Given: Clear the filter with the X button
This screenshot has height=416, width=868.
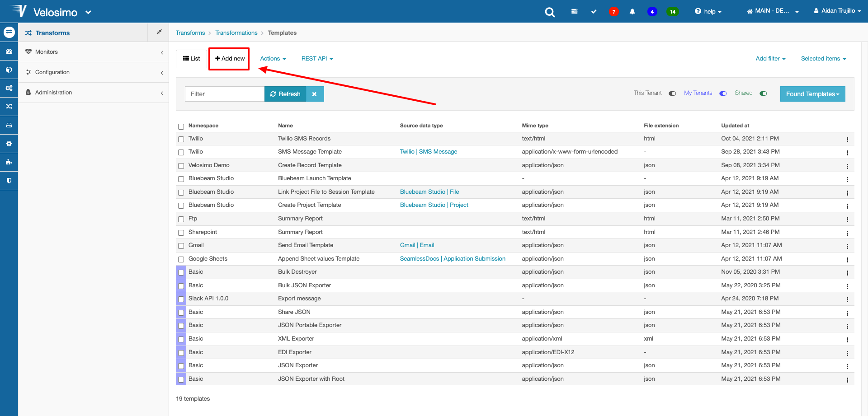Looking at the screenshot, I should pyautogui.click(x=315, y=94).
